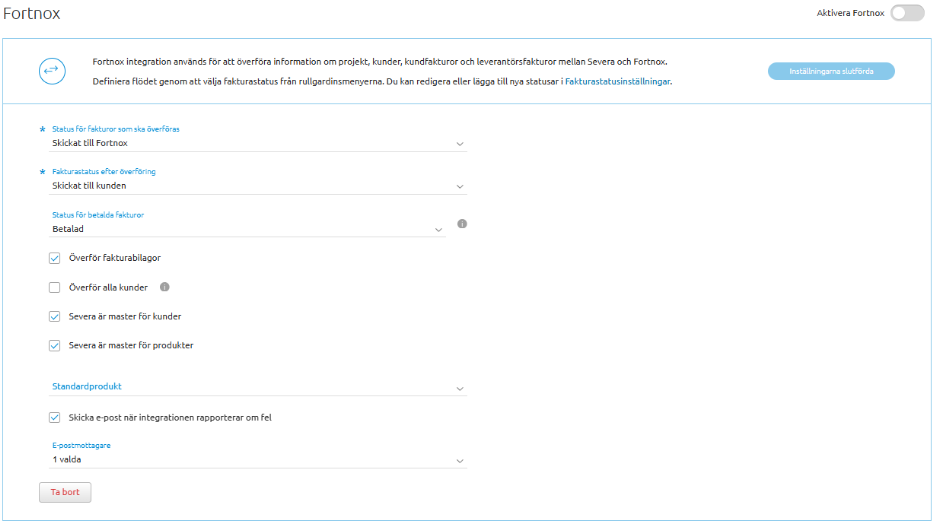This screenshot has height=527, width=938.
Task: Expand Fakturastatus efter överföring dropdown
Action: pos(459,187)
